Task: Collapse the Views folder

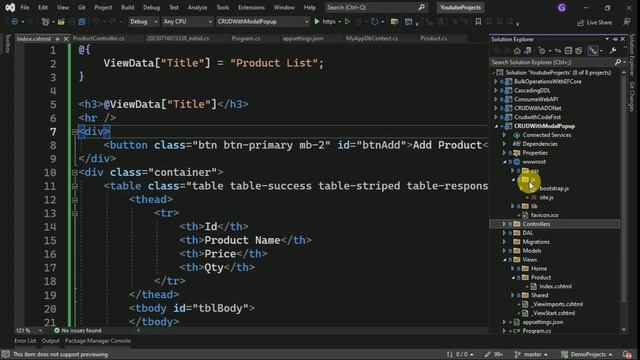Action: [x=505, y=260]
